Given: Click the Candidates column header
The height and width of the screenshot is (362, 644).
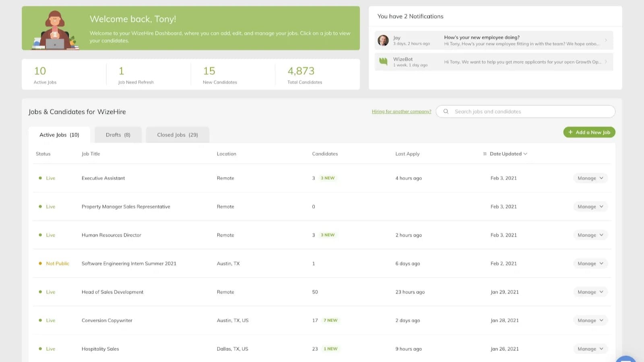Looking at the screenshot, I should coord(325,154).
